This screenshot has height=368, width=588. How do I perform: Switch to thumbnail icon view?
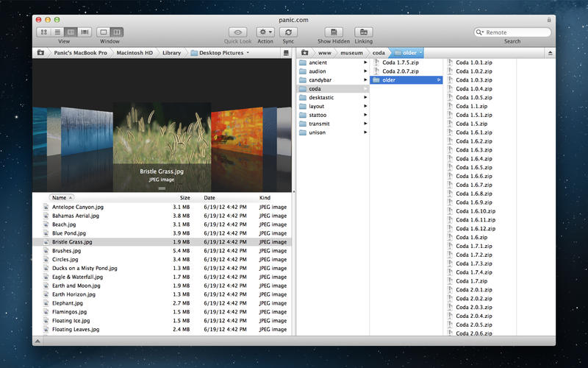click(x=43, y=32)
